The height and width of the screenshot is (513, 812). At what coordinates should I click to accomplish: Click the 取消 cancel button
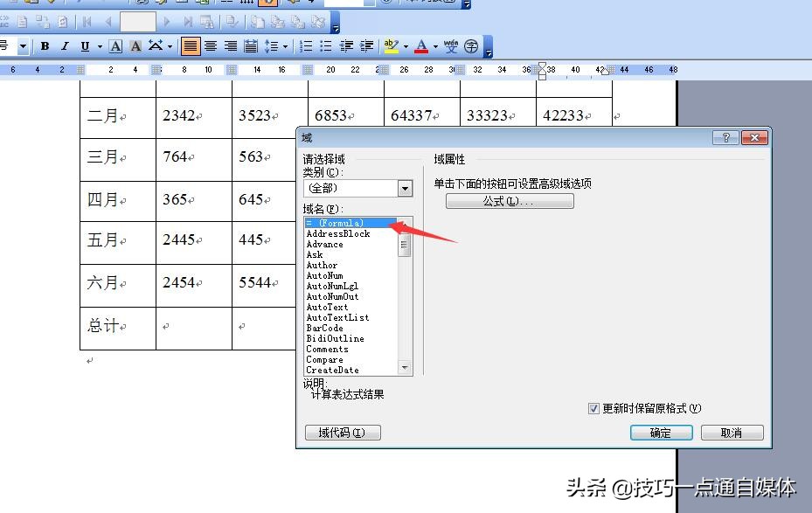[732, 433]
